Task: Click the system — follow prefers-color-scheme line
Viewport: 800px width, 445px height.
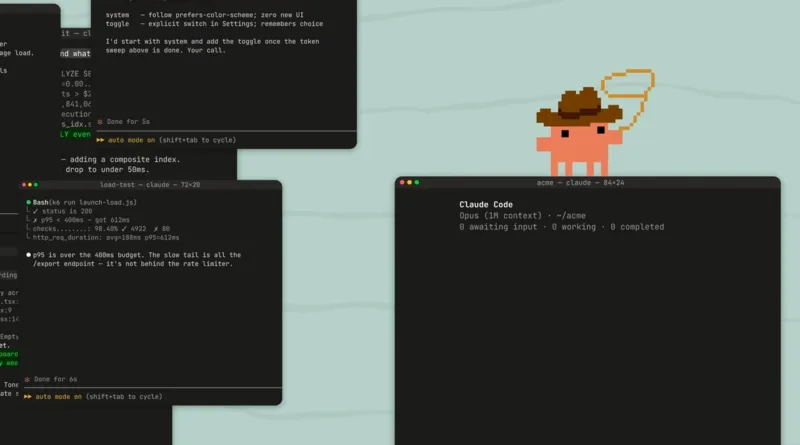Action: coord(205,15)
